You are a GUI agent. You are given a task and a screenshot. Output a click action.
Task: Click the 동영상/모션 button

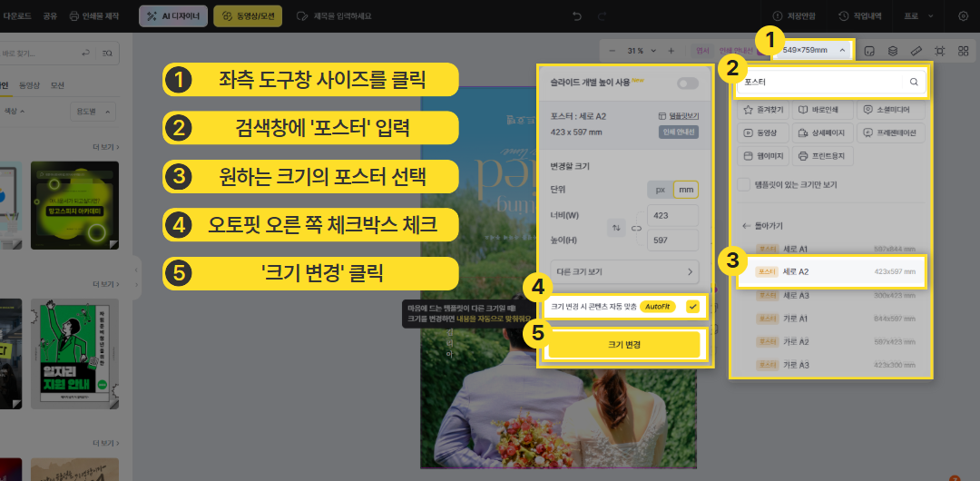248,16
